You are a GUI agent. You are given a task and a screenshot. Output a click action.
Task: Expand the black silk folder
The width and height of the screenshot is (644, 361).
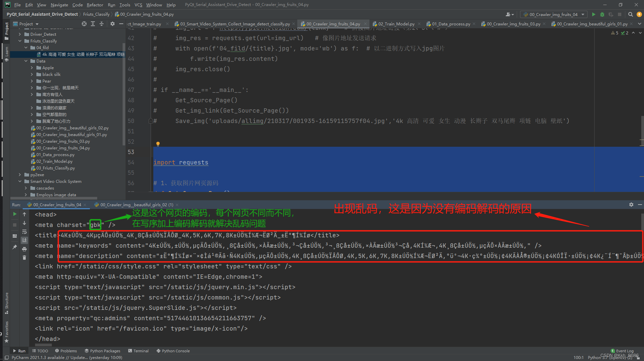click(32, 74)
